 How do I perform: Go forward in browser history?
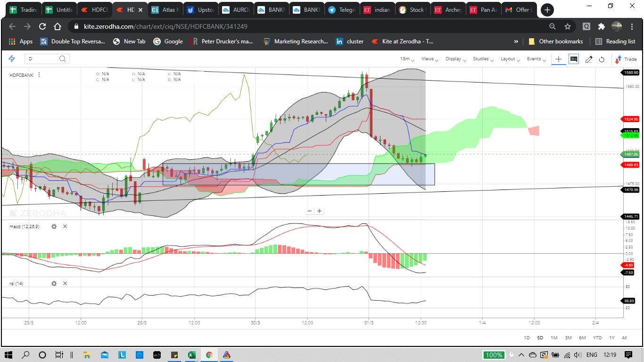click(x=27, y=26)
